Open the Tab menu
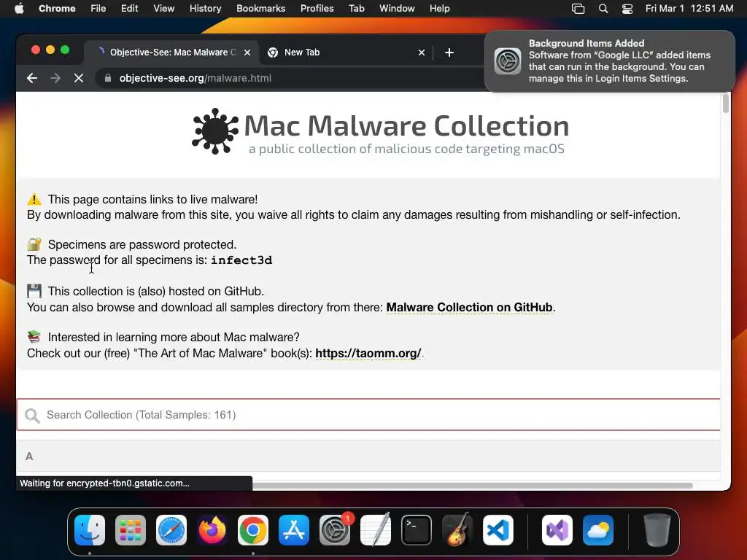This screenshot has height=560, width=747. pos(356,8)
